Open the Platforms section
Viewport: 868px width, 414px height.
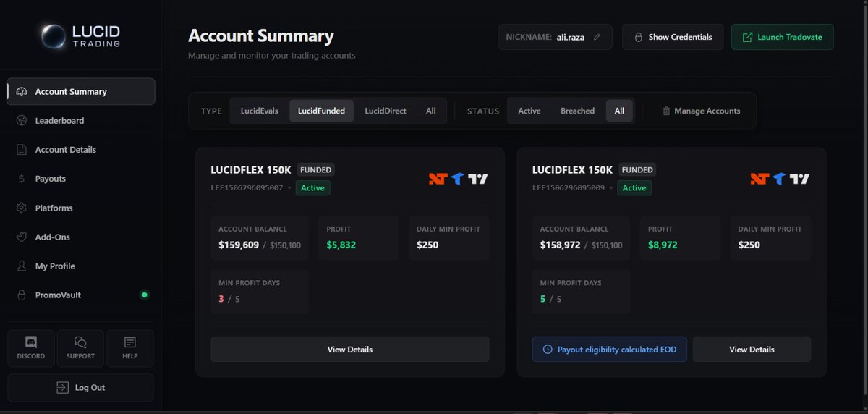[x=81, y=208]
